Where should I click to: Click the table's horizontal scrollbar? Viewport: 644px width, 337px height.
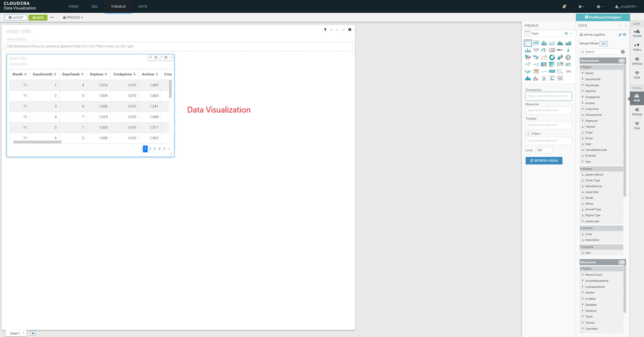(37, 142)
